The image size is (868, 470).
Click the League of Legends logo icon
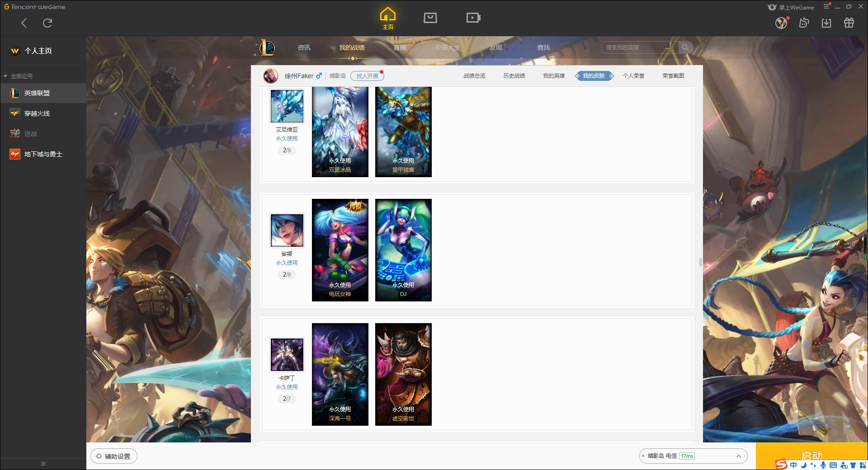[268, 47]
